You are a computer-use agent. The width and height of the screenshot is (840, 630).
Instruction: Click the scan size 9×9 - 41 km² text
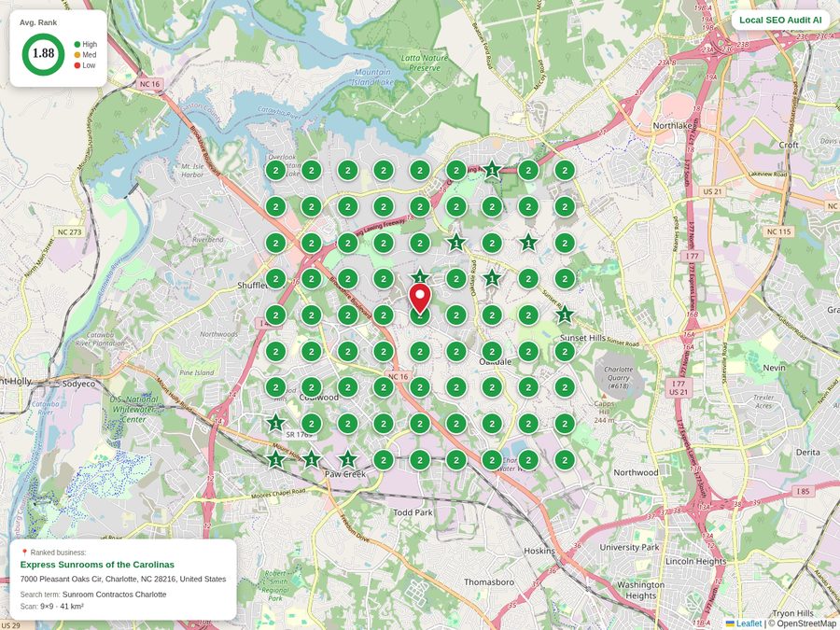coord(62,607)
